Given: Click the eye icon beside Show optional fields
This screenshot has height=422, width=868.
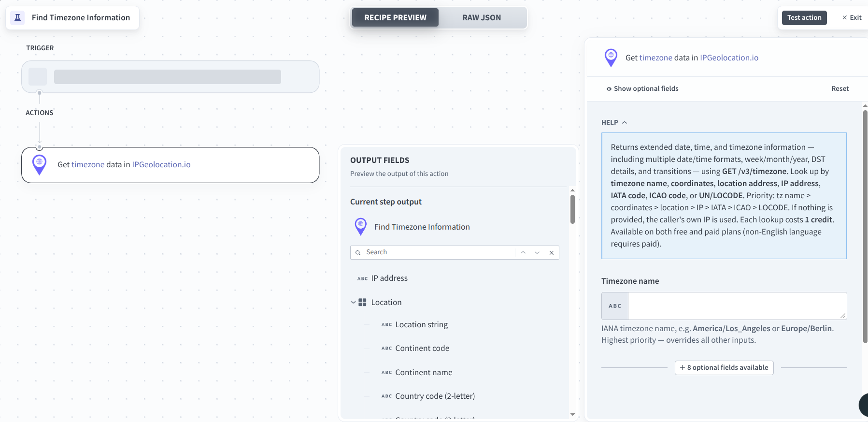Looking at the screenshot, I should [609, 89].
